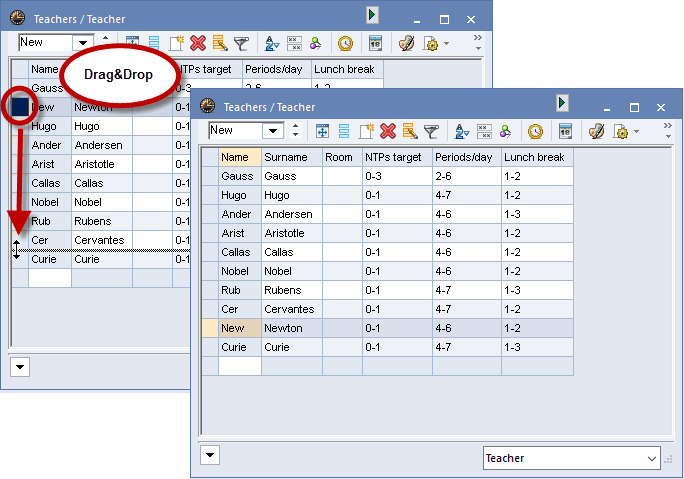Click the Hugo surname cell in back window

point(102,126)
